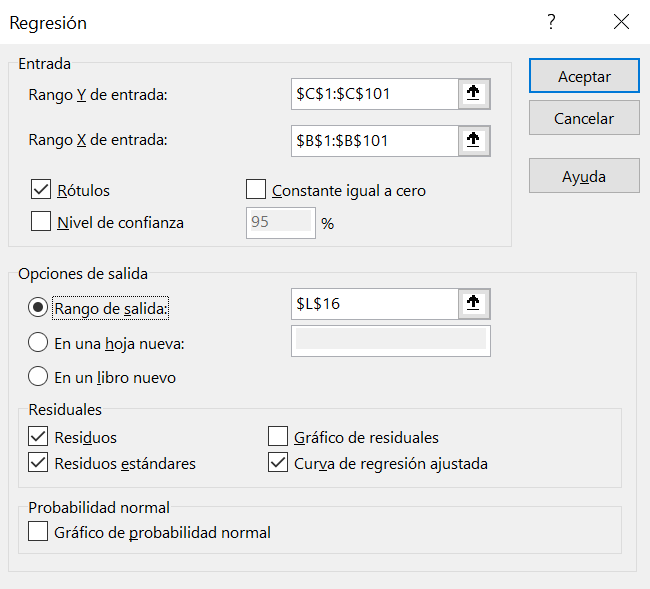This screenshot has width=650, height=589.
Task: Uncheck the Residuos checkbox
Action: tap(39, 436)
